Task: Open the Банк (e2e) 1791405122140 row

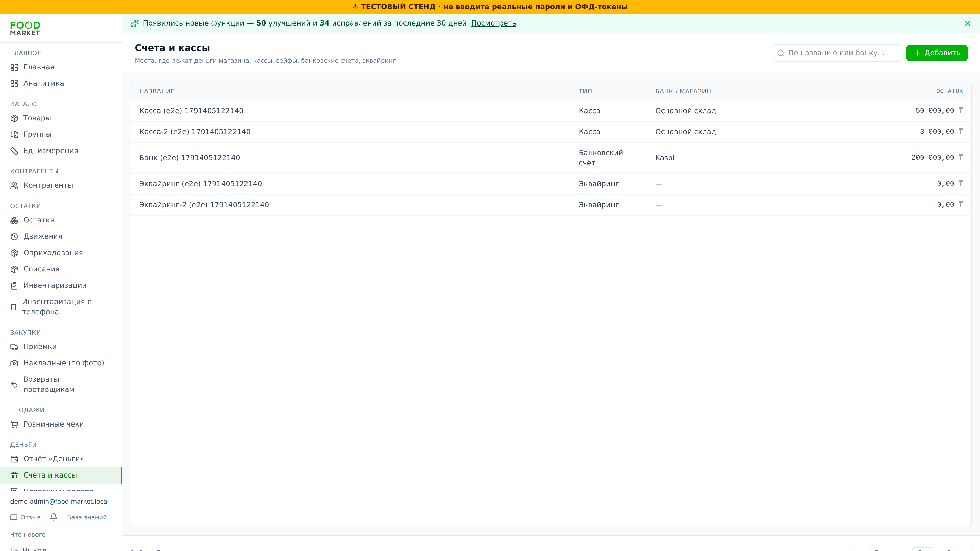Action: pos(551,158)
